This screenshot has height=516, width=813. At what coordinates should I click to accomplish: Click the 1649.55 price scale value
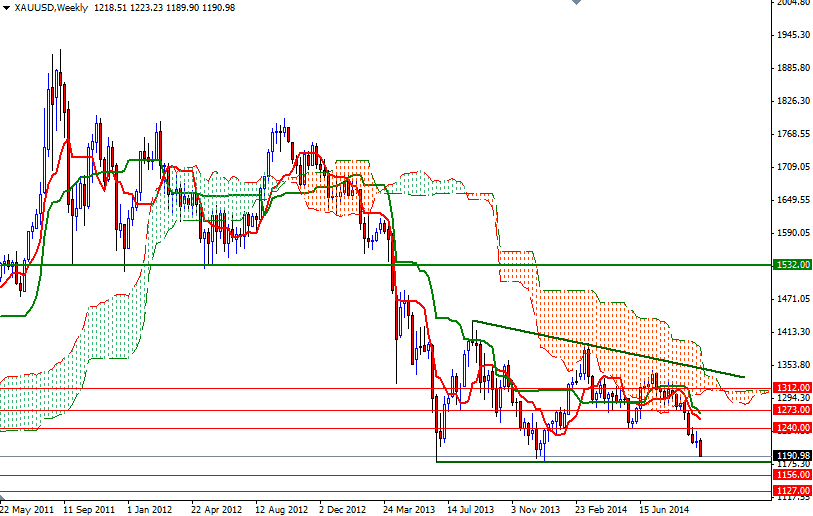coord(792,200)
